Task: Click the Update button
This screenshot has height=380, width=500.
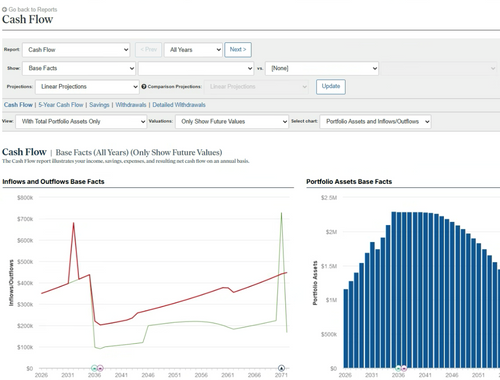Action: (x=331, y=87)
